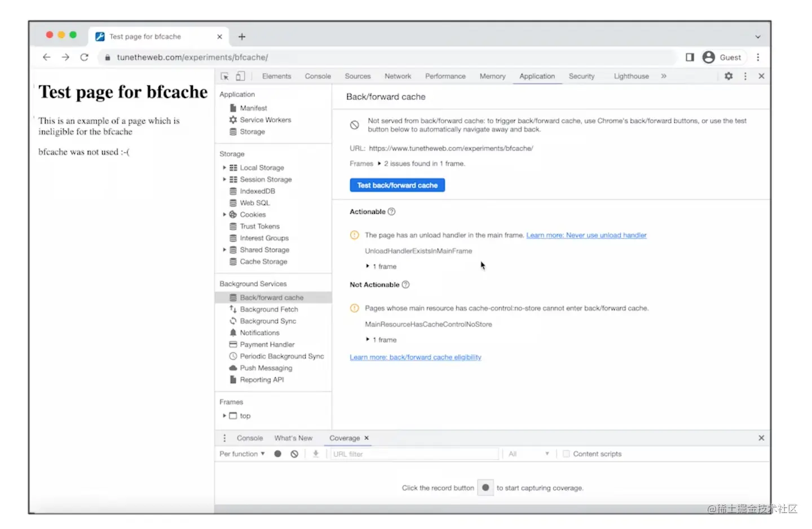Toggle the device toolbar icon
812x529 pixels.
[240, 76]
